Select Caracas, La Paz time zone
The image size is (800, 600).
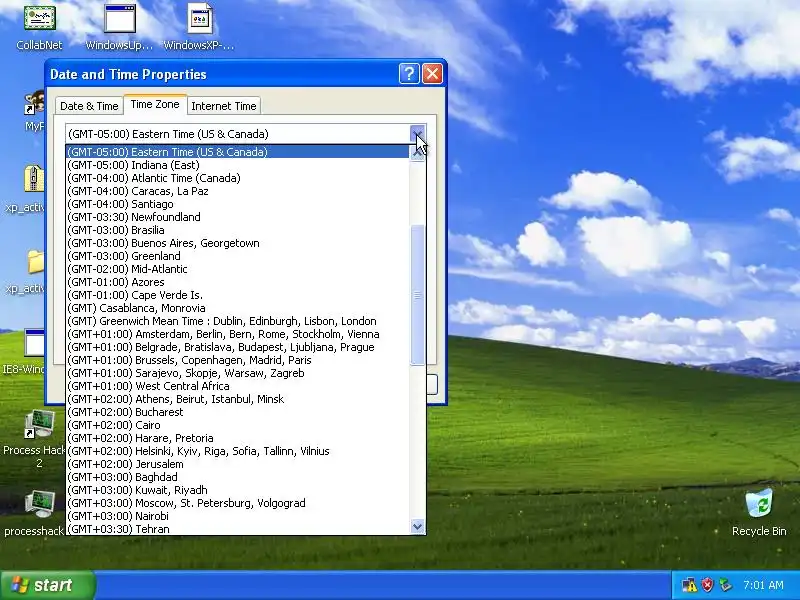pyautogui.click(x=238, y=191)
